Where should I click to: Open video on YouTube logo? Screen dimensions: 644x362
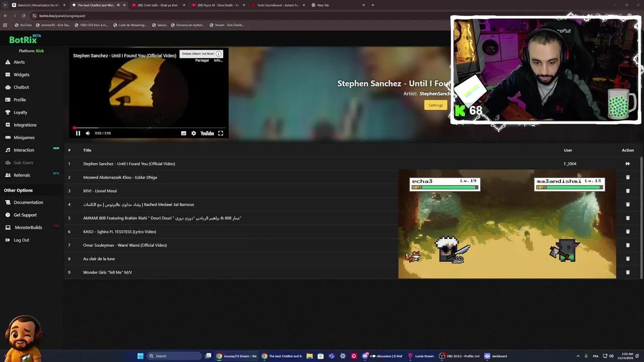tap(207, 133)
